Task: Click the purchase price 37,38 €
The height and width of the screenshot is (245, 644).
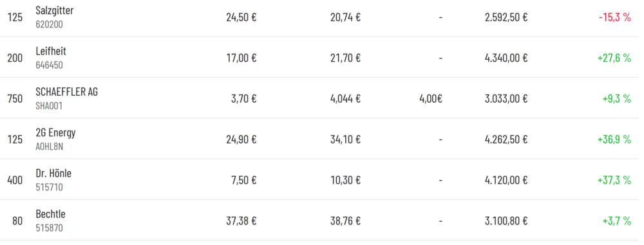Action: [241, 221]
